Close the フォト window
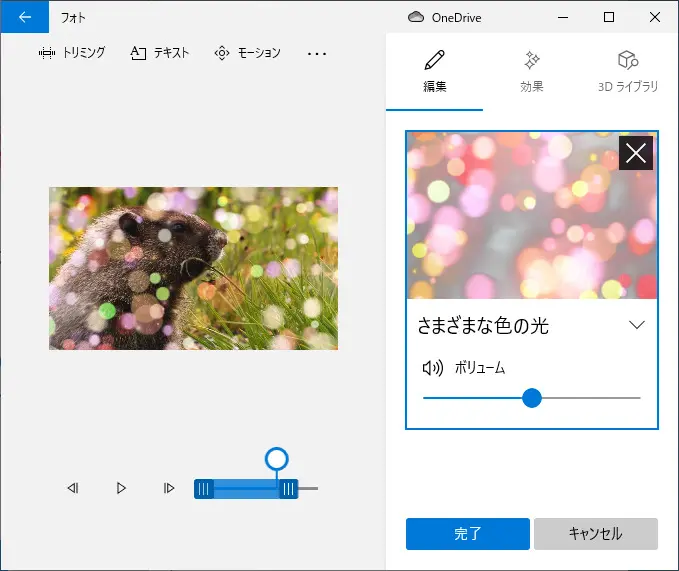 pyautogui.click(x=655, y=17)
